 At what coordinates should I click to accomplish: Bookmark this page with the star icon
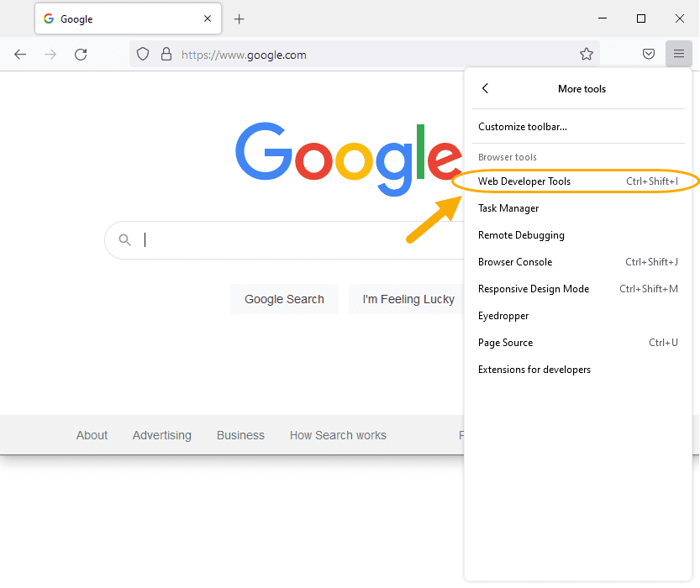pyautogui.click(x=587, y=55)
